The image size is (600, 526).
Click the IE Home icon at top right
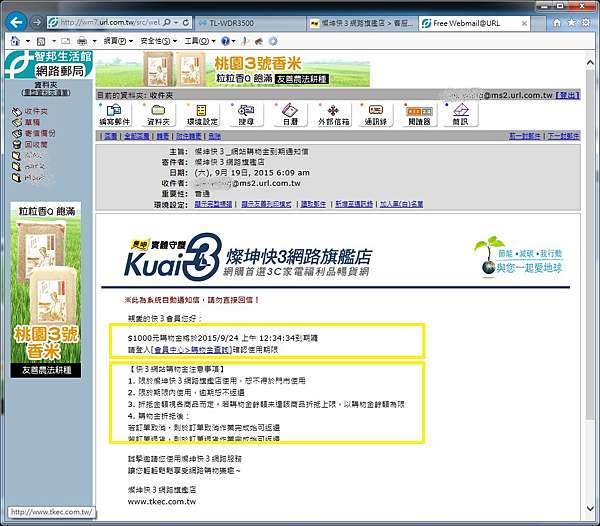557,23
